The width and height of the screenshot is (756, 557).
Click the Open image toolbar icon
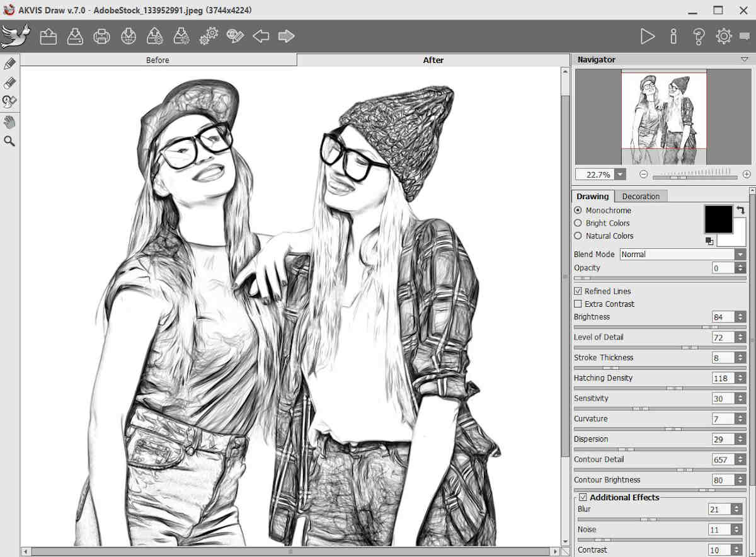(x=49, y=37)
